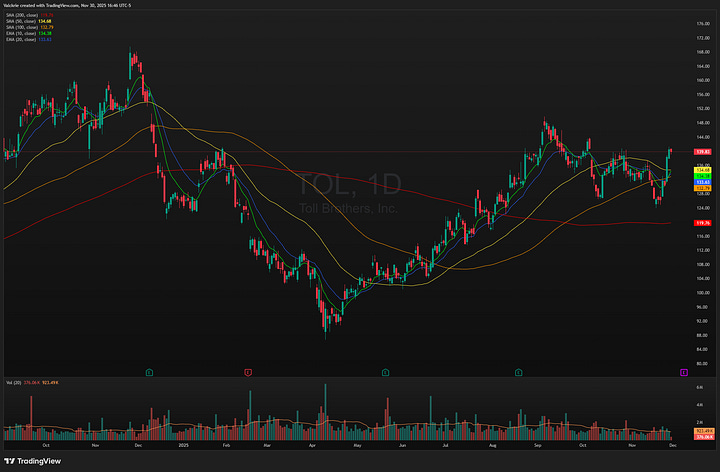Click the 923.49K volume average label
The height and width of the screenshot is (472, 720).
[x=703, y=431]
